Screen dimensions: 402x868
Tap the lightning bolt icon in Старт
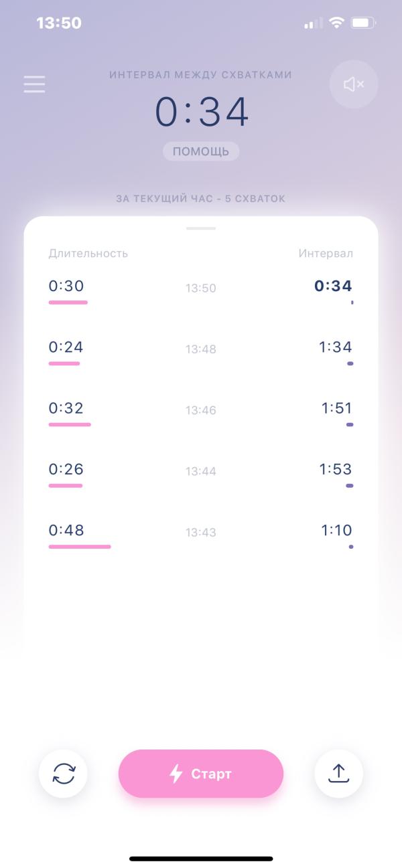176,774
